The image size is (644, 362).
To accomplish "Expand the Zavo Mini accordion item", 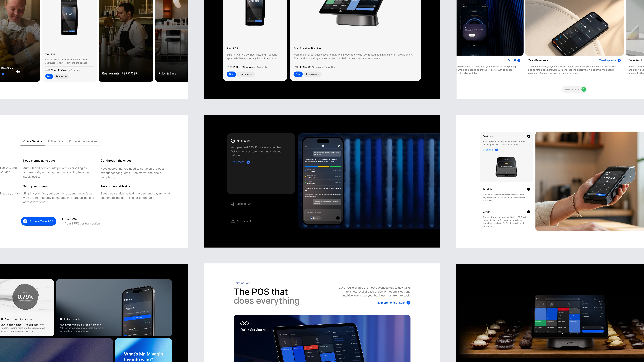I will [529, 189].
